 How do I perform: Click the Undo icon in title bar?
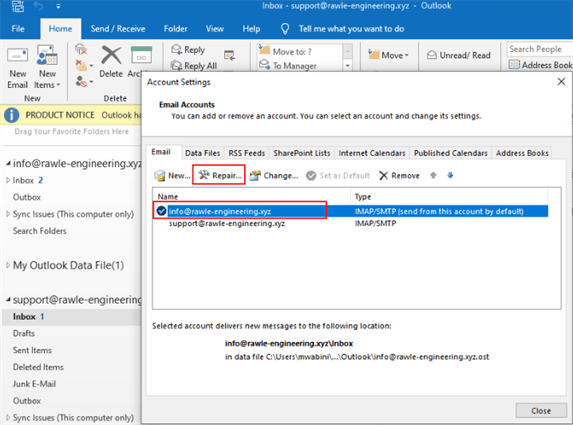pos(39,6)
